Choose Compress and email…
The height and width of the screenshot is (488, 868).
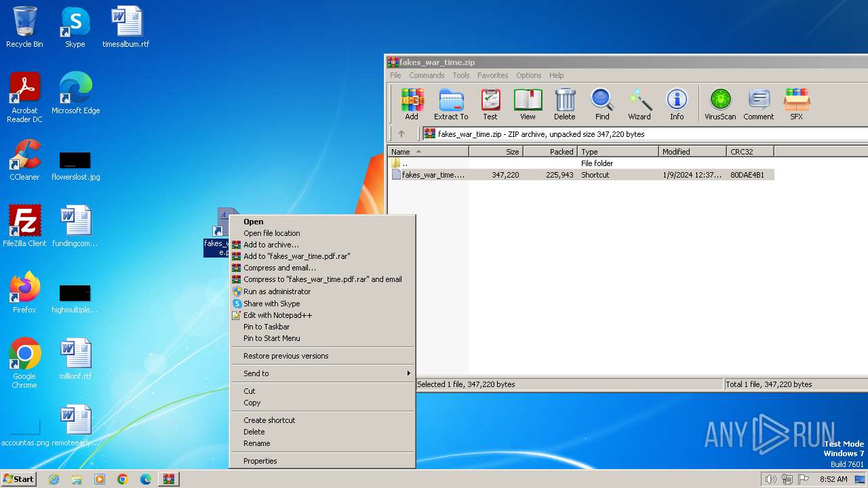322,268
